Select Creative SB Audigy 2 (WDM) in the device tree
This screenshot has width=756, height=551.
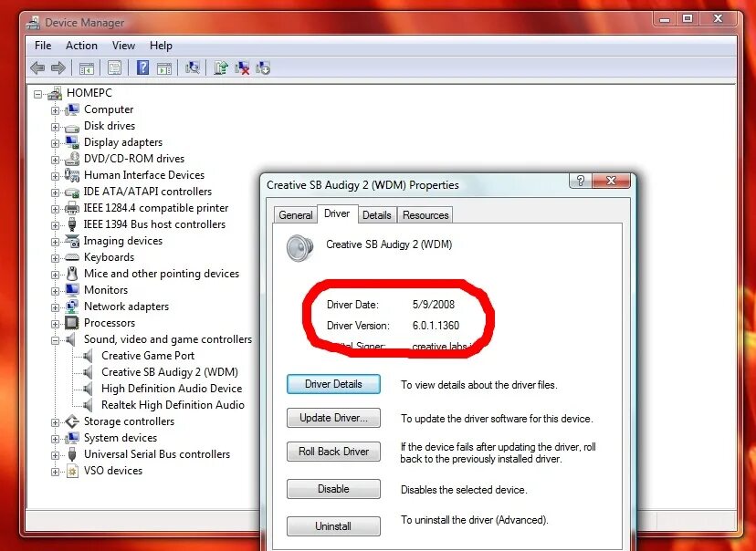click(x=169, y=372)
